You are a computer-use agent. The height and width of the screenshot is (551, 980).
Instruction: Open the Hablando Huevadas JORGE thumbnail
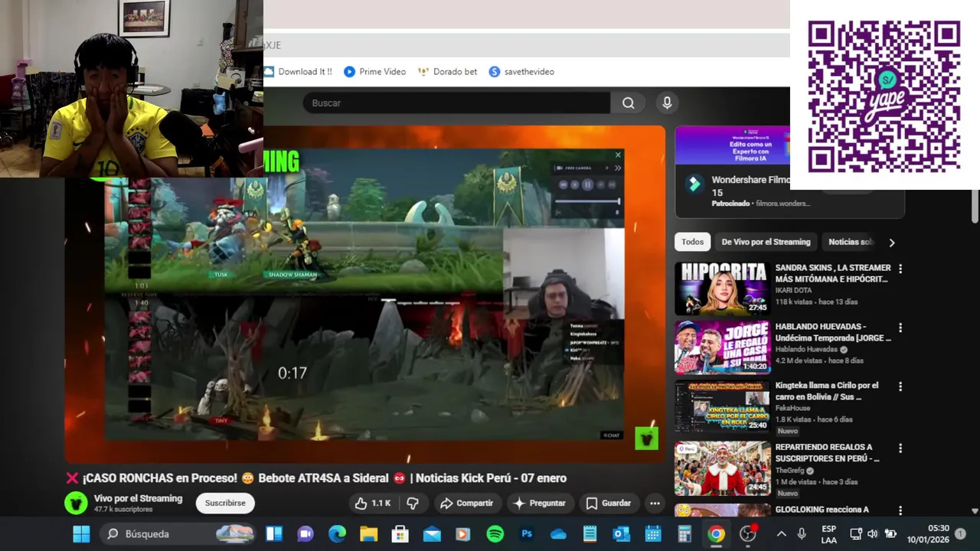tap(722, 347)
